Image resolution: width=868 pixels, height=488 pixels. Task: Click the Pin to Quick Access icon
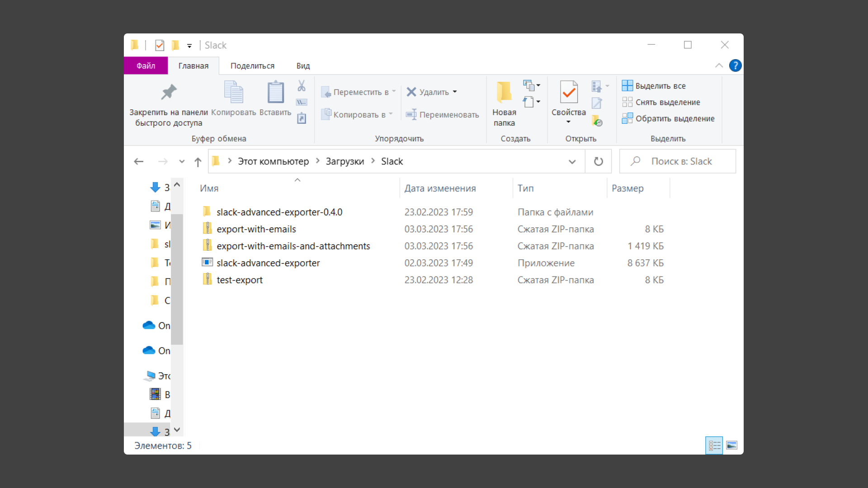point(169,93)
